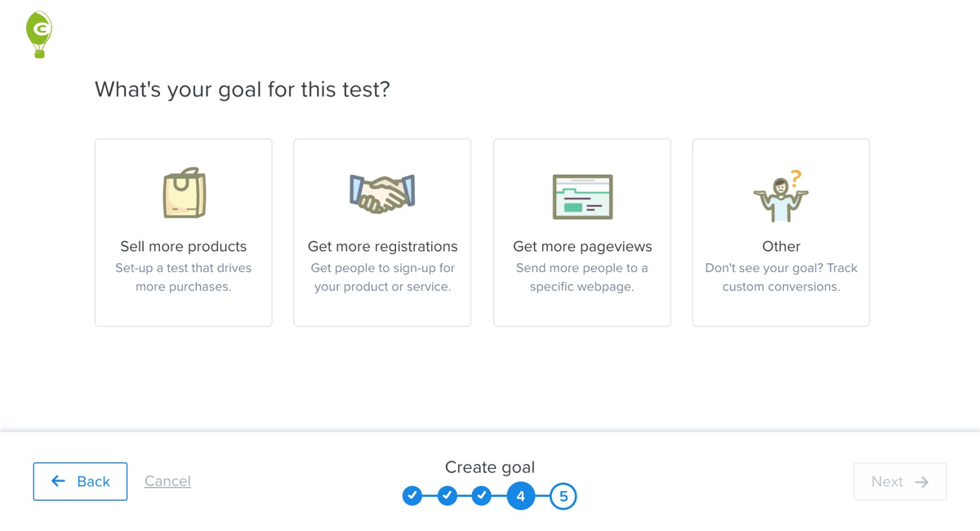This screenshot has width=980, height=531.
Task: Jump to second completed step checkmark
Action: click(x=447, y=496)
